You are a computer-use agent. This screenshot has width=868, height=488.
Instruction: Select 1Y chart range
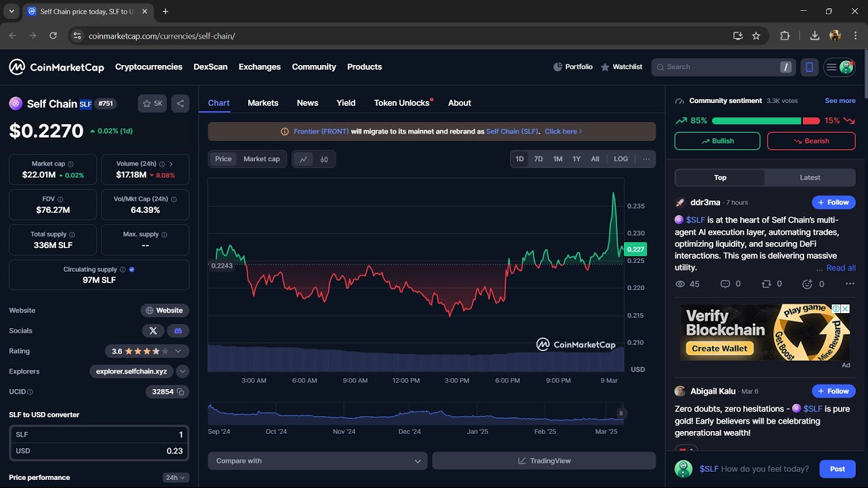coord(576,159)
